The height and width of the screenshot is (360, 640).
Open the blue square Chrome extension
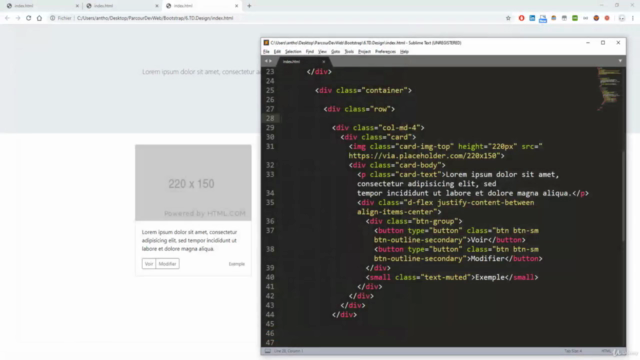(532, 18)
